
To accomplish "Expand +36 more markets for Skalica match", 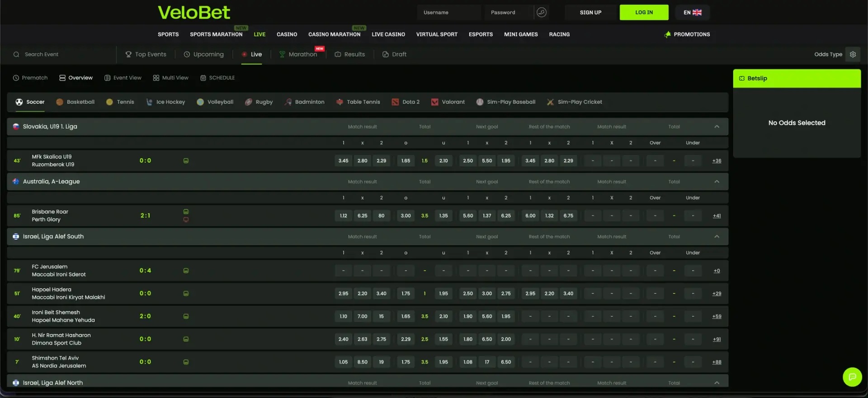I will [x=717, y=161].
